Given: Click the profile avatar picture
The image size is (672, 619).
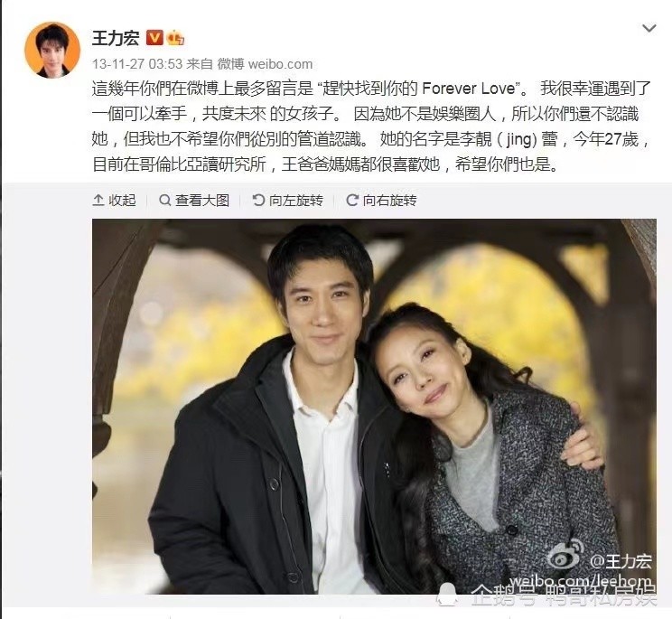Looking at the screenshot, I should coord(52,51).
